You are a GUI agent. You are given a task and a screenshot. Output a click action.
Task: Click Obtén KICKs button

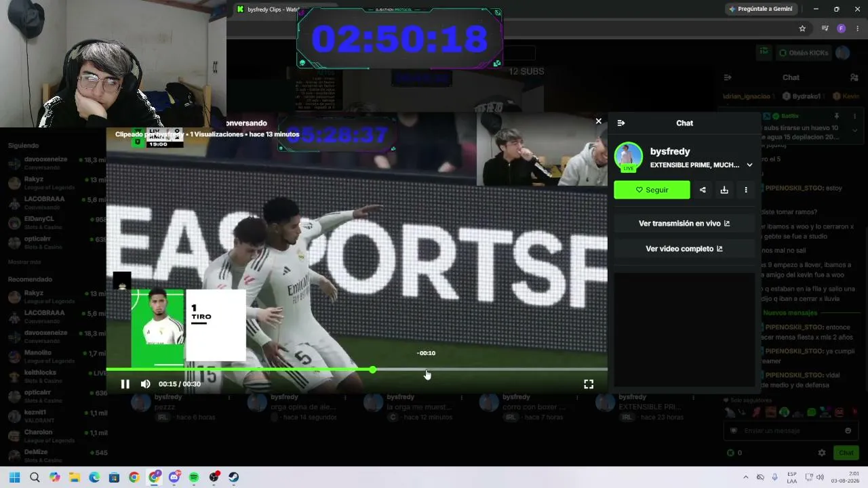(x=802, y=53)
